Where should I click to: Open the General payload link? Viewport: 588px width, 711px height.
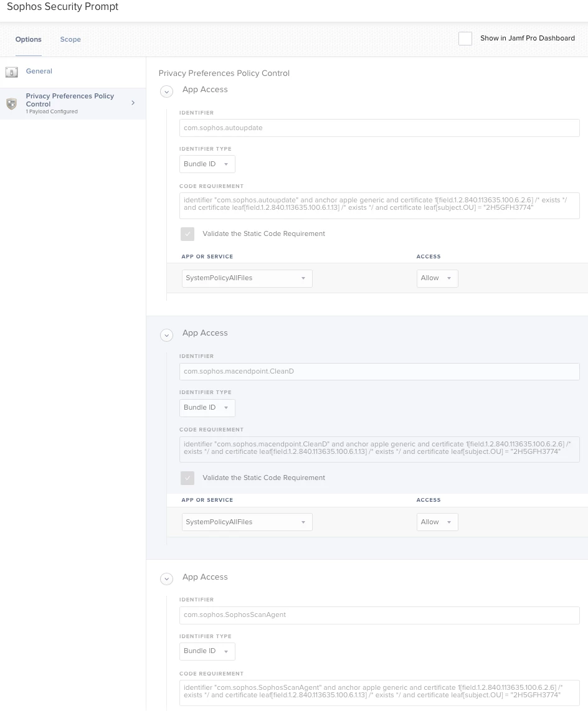point(39,71)
